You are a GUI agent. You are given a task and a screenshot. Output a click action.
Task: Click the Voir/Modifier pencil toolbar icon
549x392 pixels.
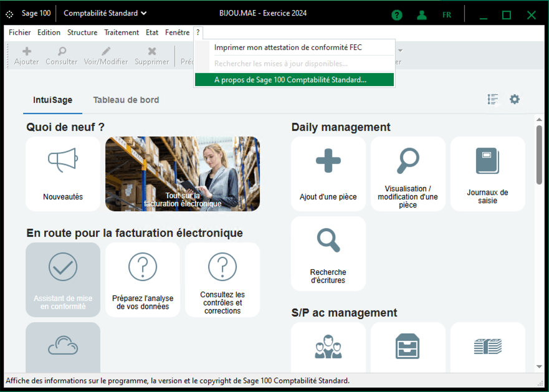coord(106,51)
